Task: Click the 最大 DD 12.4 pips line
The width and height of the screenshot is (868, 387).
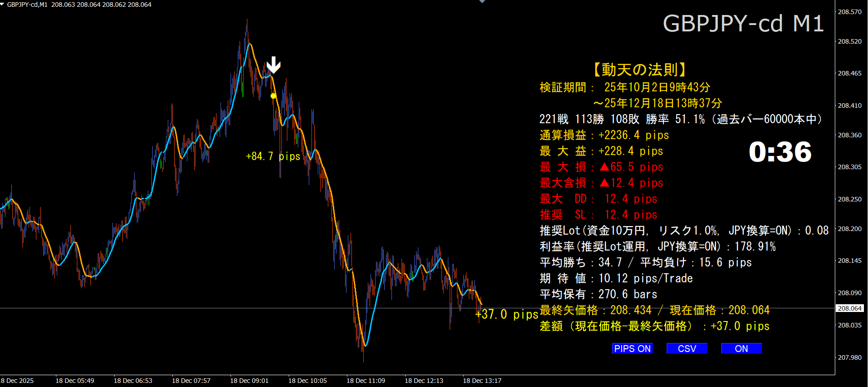Action: click(x=598, y=199)
